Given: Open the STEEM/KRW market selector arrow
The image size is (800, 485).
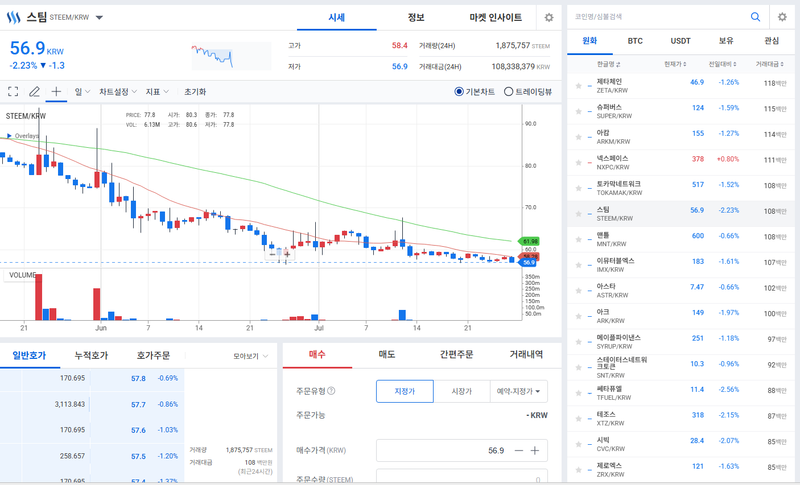Looking at the screenshot, I should [99, 17].
